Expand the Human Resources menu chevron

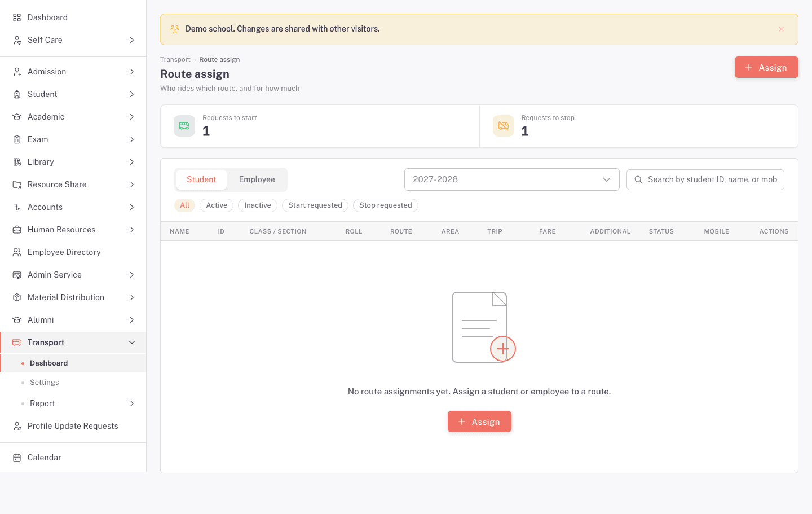click(132, 230)
